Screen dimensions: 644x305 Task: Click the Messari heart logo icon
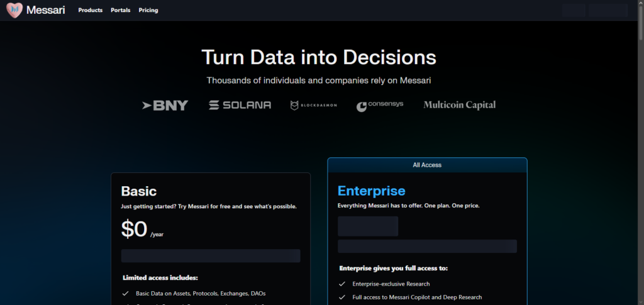pyautogui.click(x=14, y=10)
